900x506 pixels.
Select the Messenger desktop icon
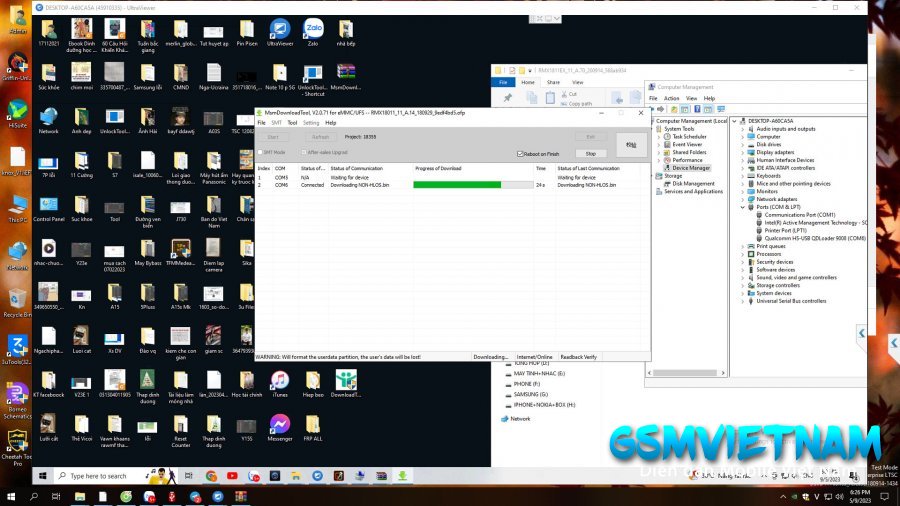pyautogui.click(x=280, y=428)
